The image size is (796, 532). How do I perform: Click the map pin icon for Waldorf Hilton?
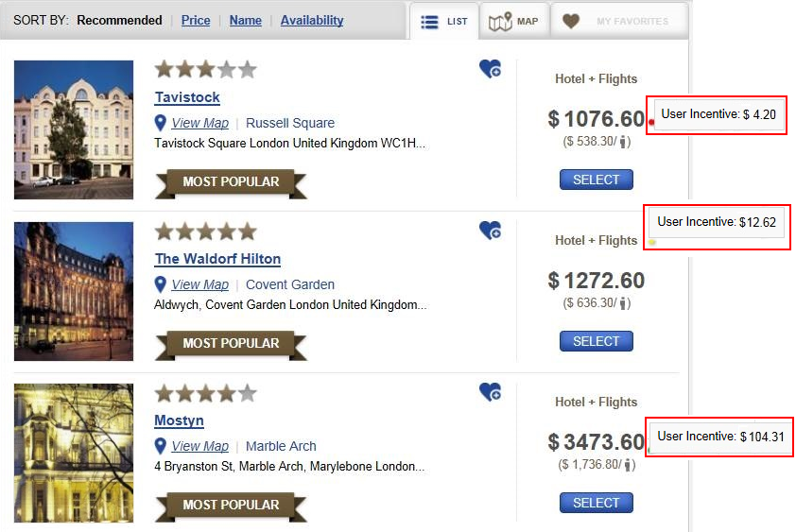[x=160, y=284]
